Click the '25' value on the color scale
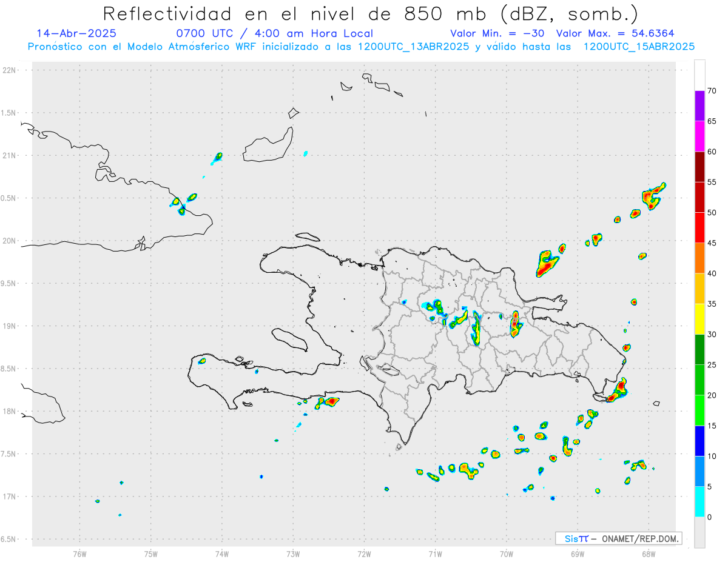The image size is (728, 562). coord(712,365)
